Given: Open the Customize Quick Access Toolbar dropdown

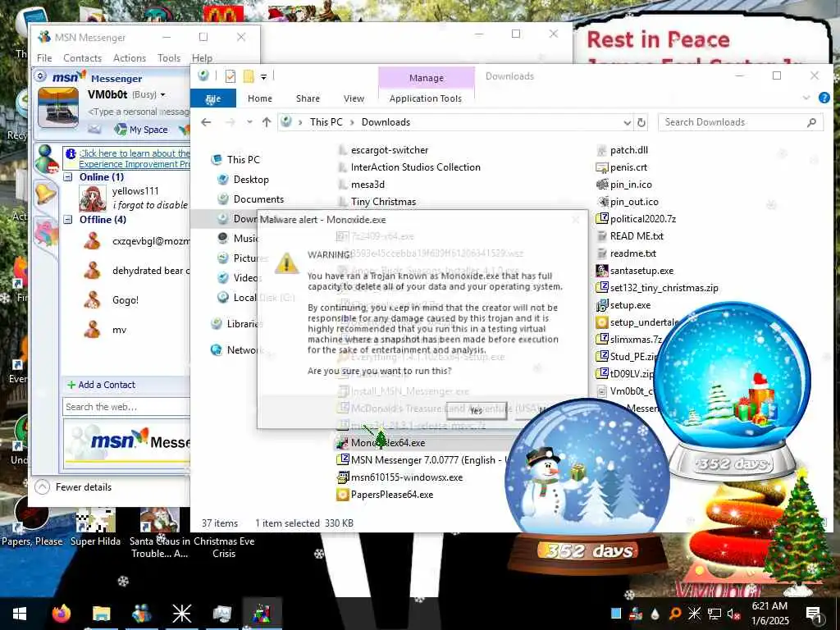Looking at the screenshot, I should 263,76.
